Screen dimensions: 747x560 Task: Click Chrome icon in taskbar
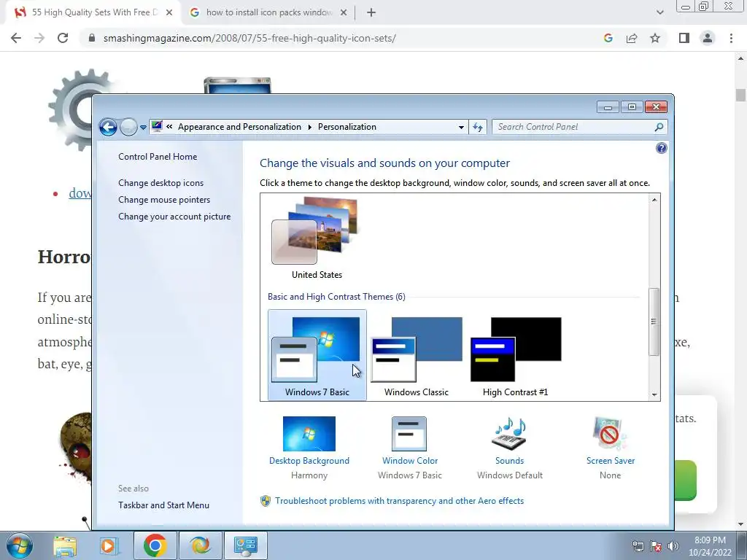155,545
